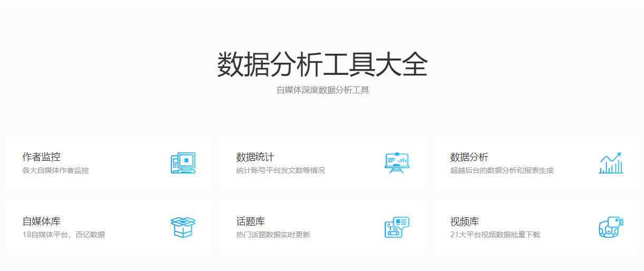Open the 自媒体库 title link
This screenshot has height=271, width=644.
click(x=41, y=221)
